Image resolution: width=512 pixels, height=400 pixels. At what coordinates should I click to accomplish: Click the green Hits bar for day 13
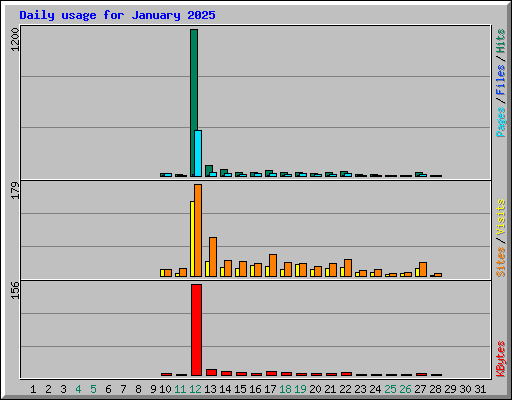pos(208,171)
